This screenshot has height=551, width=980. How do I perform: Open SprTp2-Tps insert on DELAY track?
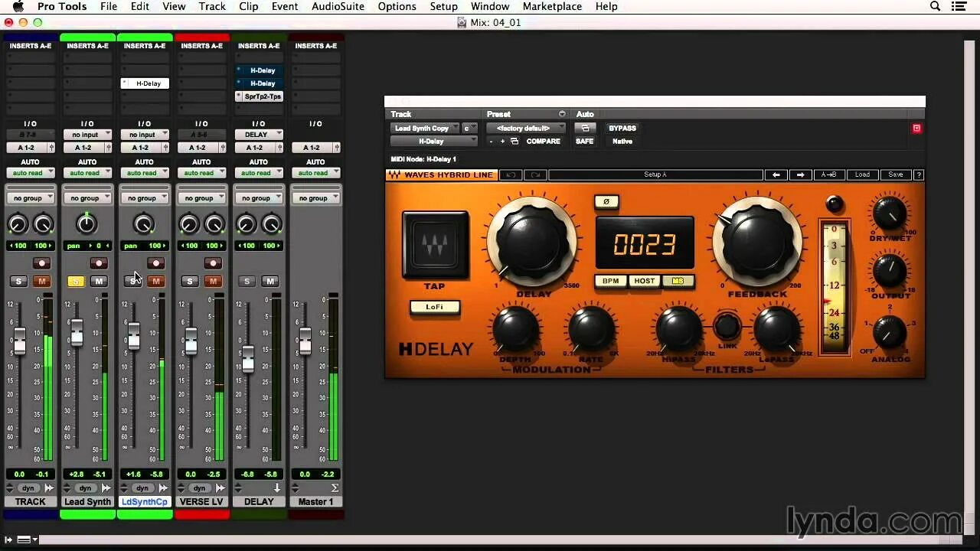point(263,96)
